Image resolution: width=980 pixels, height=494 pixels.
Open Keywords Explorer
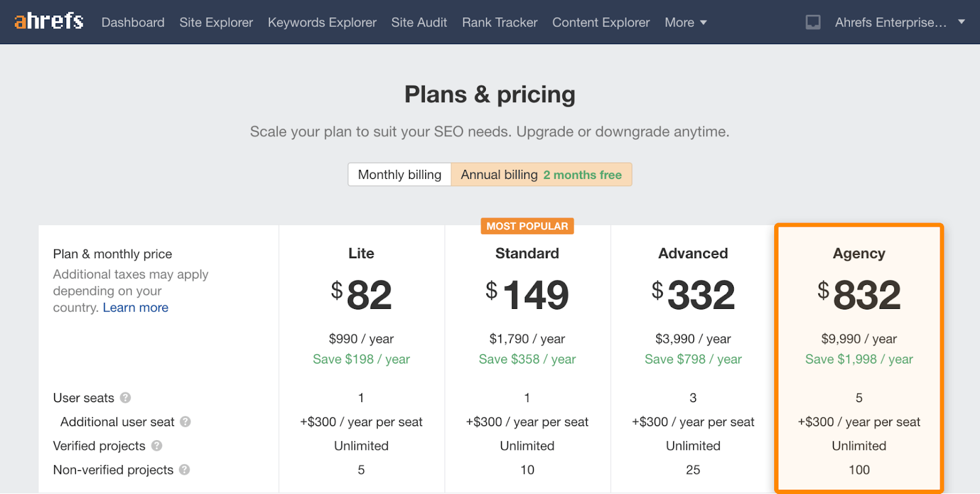point(322,23)
